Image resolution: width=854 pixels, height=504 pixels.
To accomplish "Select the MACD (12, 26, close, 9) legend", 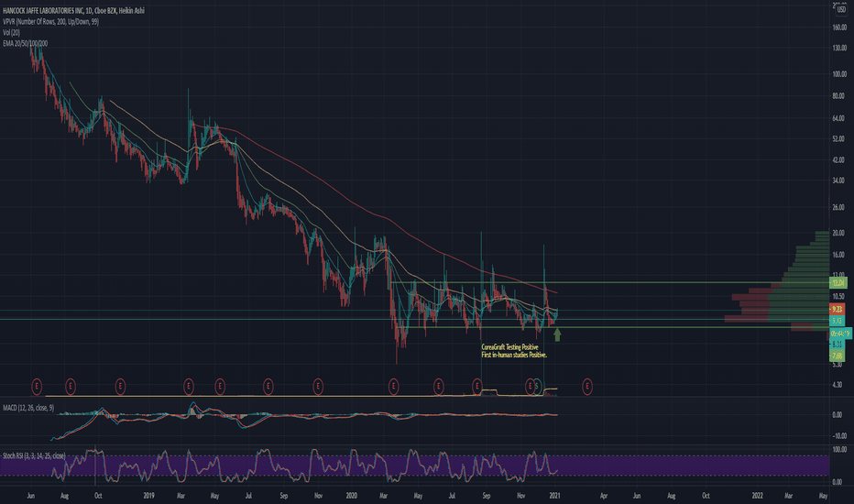I will (28, 408).
